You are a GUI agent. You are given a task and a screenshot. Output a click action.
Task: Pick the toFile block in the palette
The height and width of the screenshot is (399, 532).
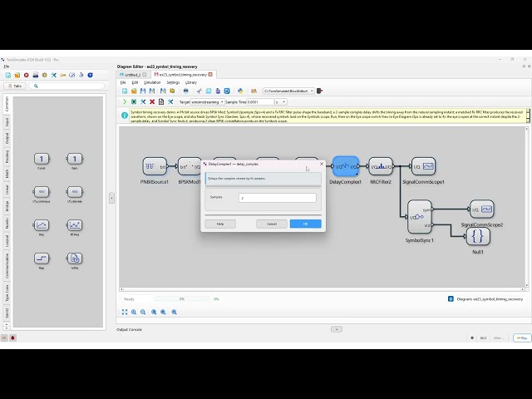coord(75,259)
